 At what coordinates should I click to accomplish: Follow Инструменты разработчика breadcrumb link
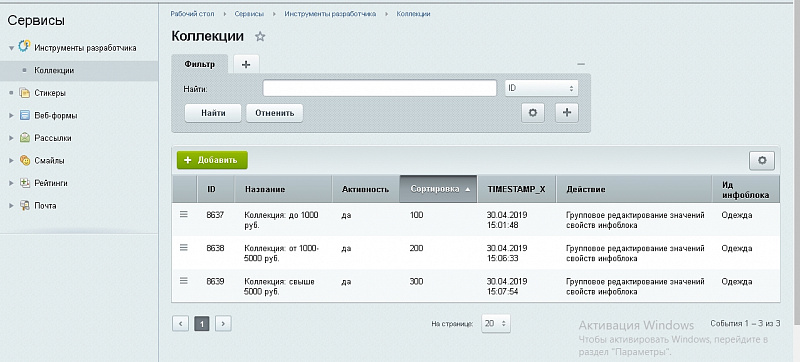tap(330, 14)
